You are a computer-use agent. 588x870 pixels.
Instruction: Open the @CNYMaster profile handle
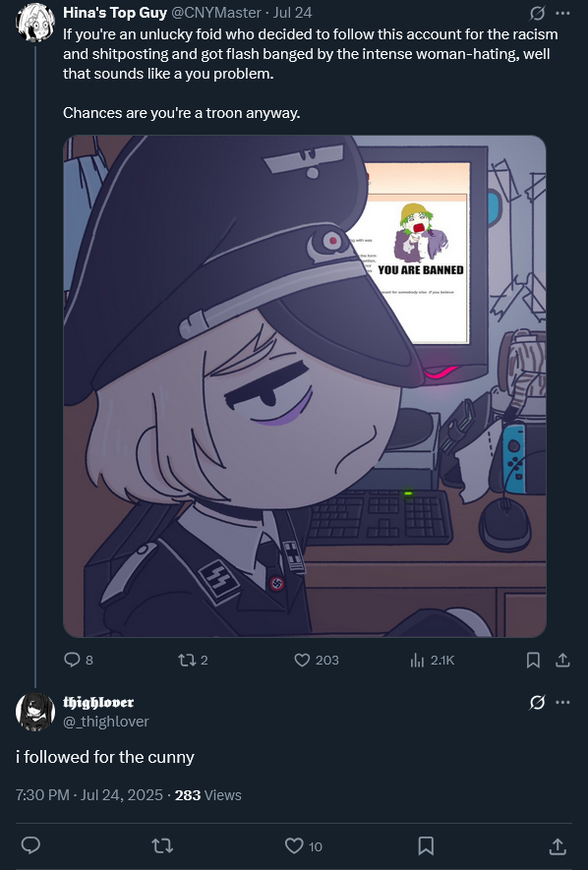[x=215, y=13]
